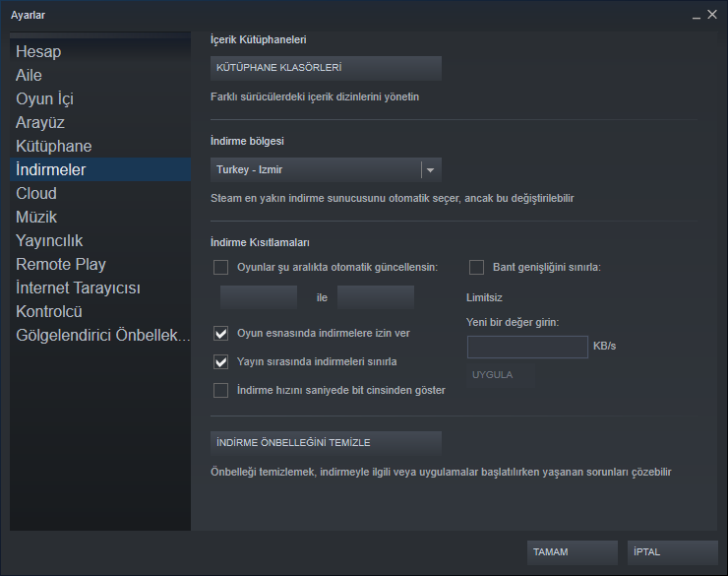Click the 'Yeni bir değer girin:' label

[513, 322]
